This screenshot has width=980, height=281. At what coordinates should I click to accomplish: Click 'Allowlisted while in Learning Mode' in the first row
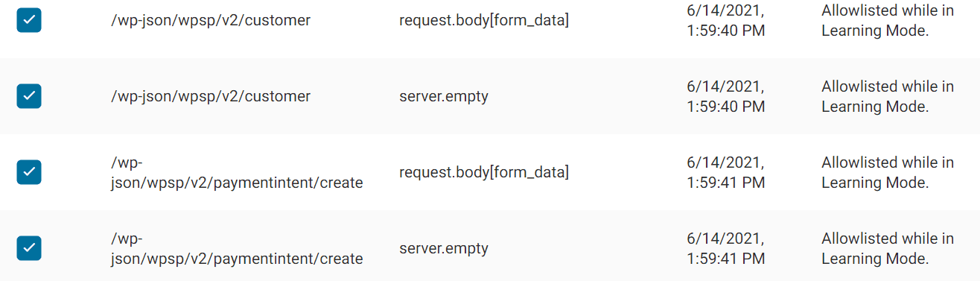[x=888, y=20]
